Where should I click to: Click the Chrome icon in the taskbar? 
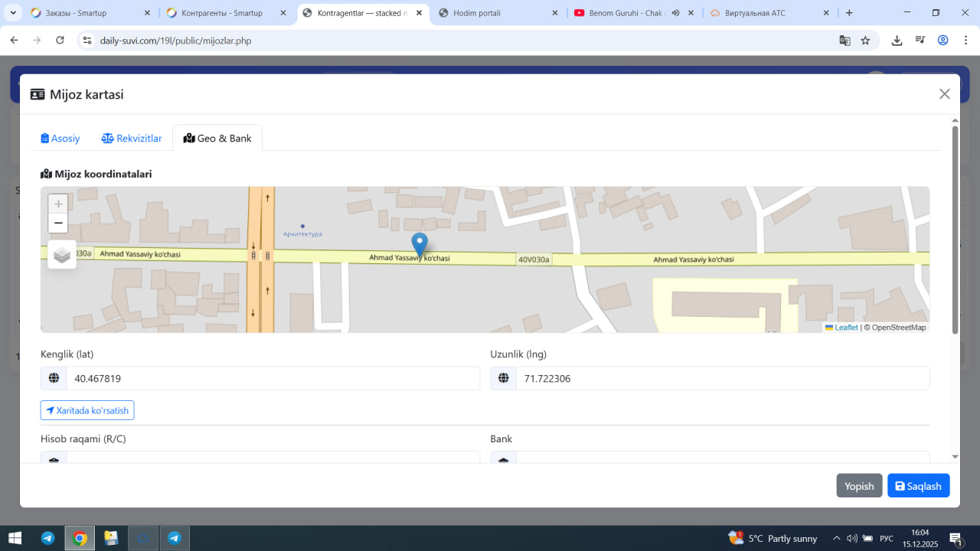[x=80, y=538]
